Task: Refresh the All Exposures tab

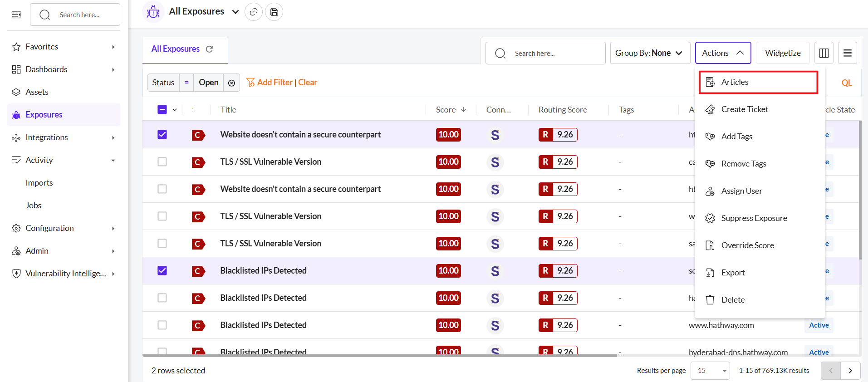Action: [x=209, y=49]
